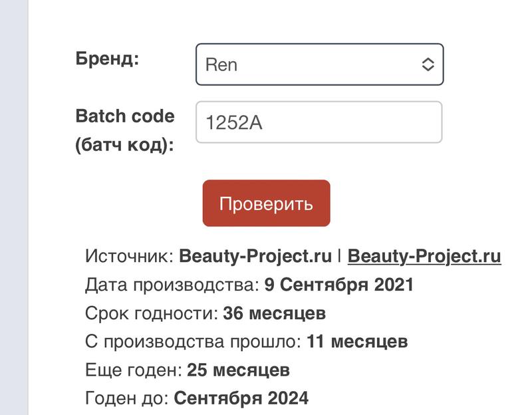Click the 25 месяцев remaining value
This screenshot has width=532, height=415.
[238, 370]
